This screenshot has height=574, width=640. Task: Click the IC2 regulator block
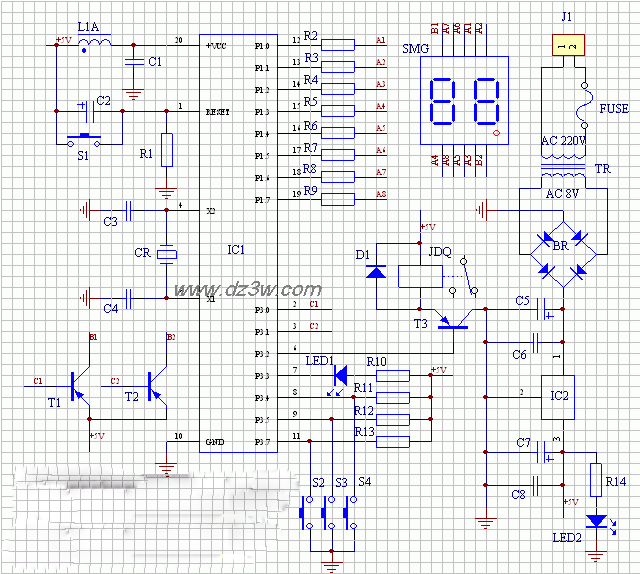point(560,395)
